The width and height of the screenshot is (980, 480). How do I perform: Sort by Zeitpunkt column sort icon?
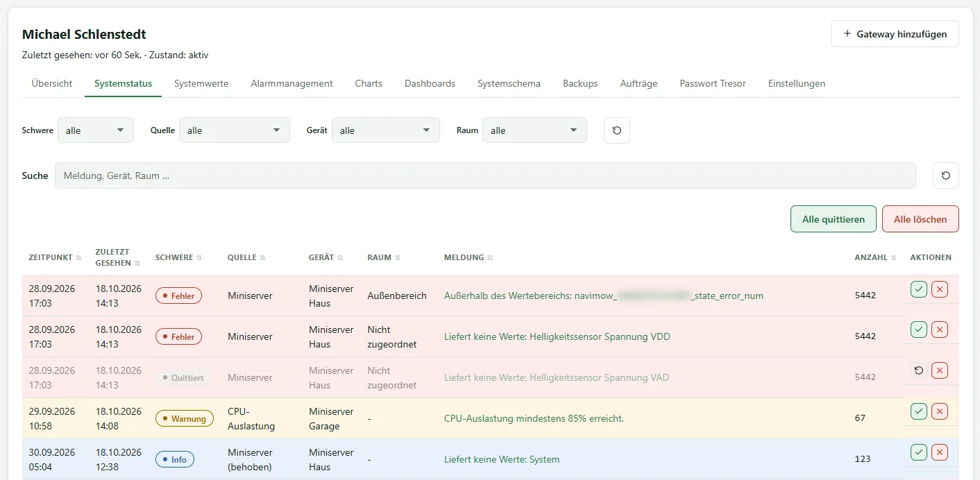click(79, 258)
